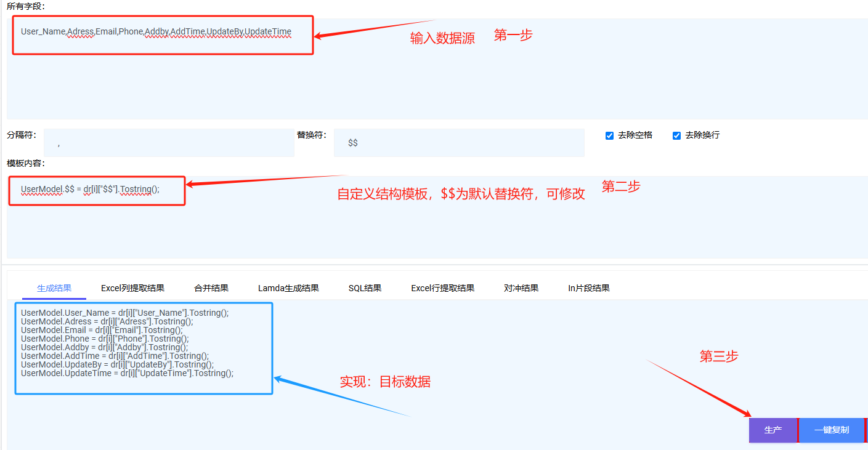This screenshot has width=868, height=450.
Task: View the Lamda生成结果 tab
Action: click(x=287, y=287)
